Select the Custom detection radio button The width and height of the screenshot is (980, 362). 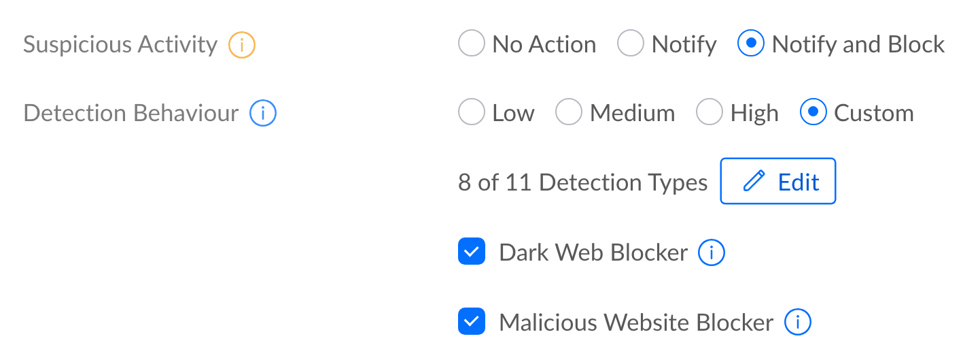[x=813, y=113]
